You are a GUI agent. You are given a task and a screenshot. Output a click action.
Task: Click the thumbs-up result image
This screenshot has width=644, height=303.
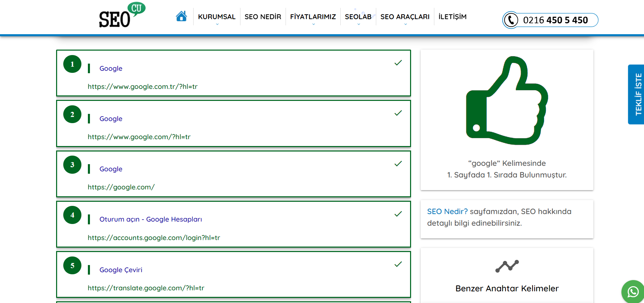(x=507, y=101)
